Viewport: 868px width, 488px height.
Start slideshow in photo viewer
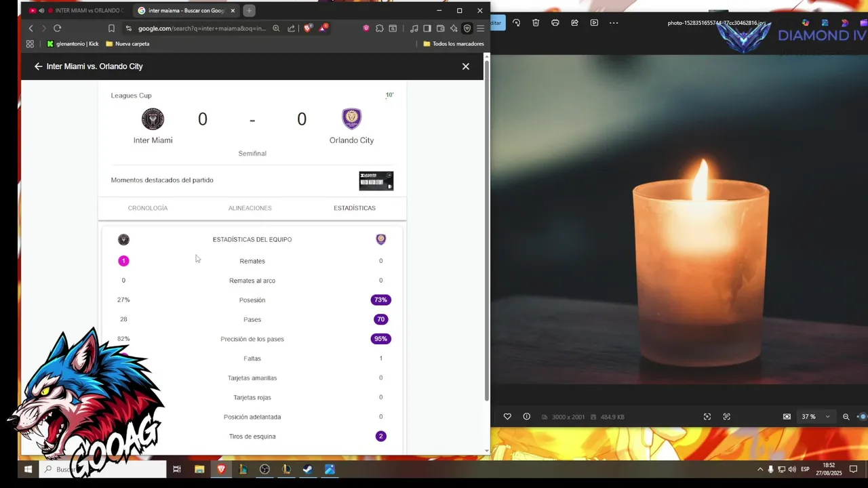(594, 22)
